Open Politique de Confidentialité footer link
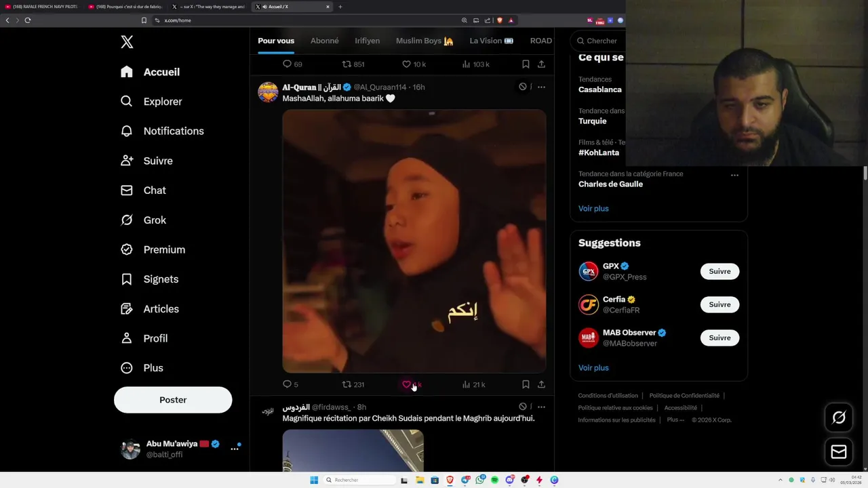 click(684, 396)
